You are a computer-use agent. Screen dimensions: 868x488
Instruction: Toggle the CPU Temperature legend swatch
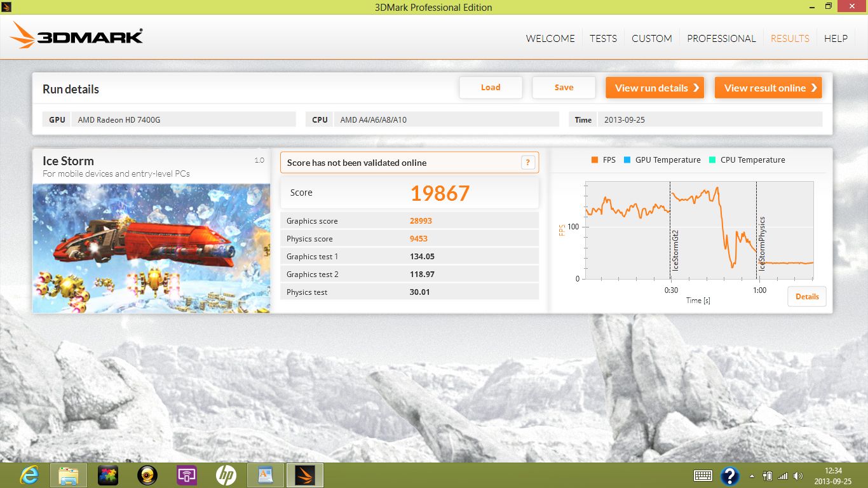tap(712, 160)
